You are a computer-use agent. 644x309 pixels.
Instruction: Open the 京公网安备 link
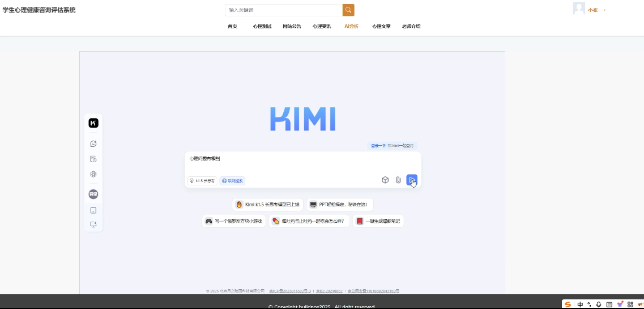[373, 291]
